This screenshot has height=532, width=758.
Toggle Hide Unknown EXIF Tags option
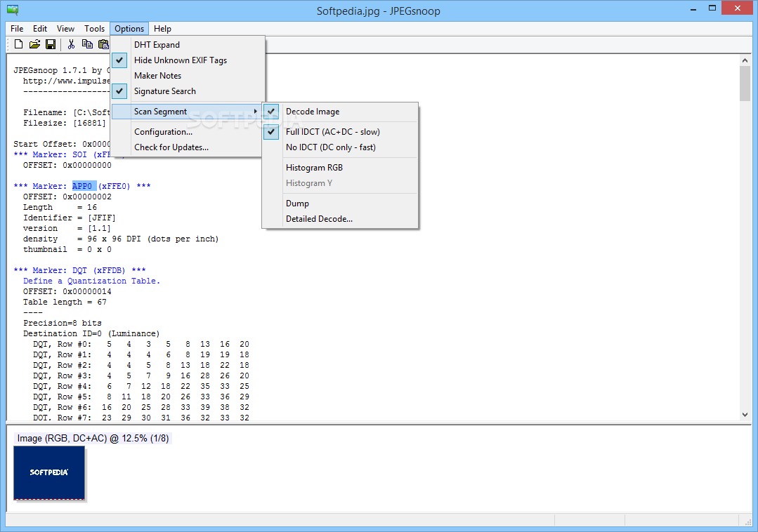(x=188, y=60)
